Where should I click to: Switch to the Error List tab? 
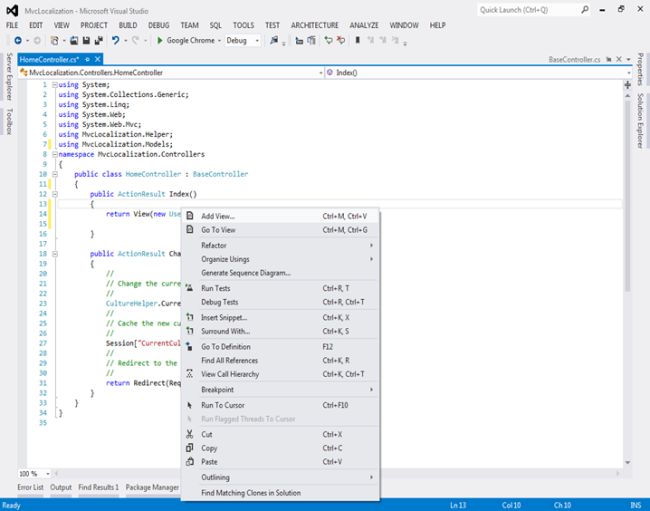click(30, 487)
